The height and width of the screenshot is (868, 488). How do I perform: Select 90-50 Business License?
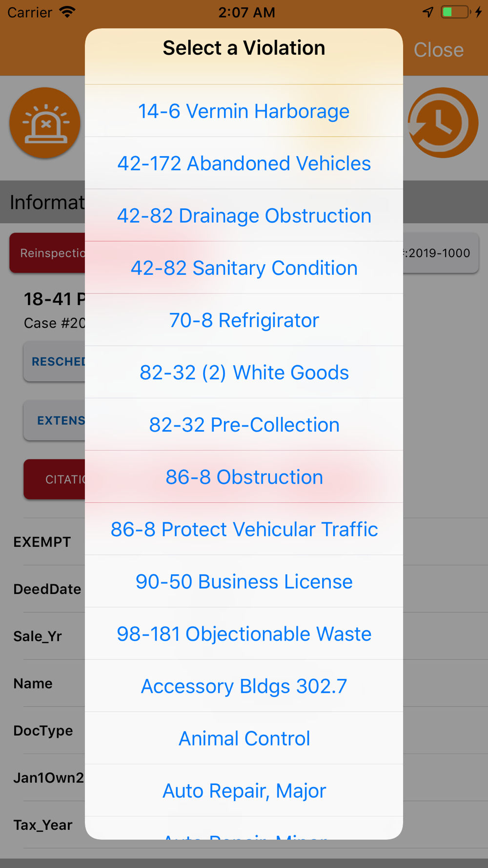[244, 581]
